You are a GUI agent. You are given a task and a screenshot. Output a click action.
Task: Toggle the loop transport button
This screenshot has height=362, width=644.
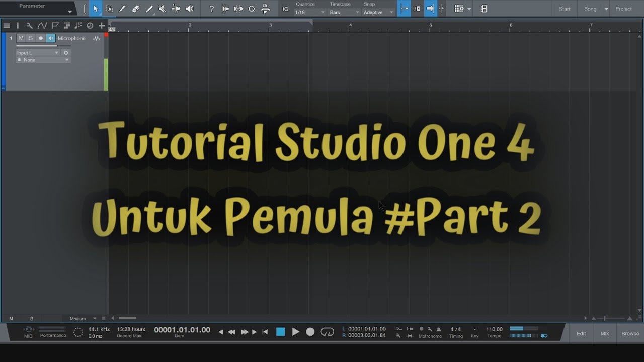(x=328, y=332)
